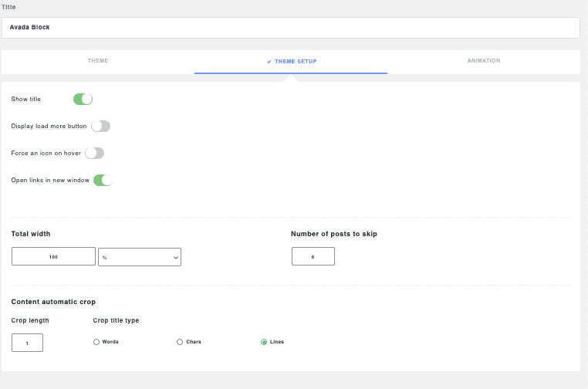The height and width of the screenshot is (389, 588).
Task: Click the Total width value field
Action: tap(53, 256)
